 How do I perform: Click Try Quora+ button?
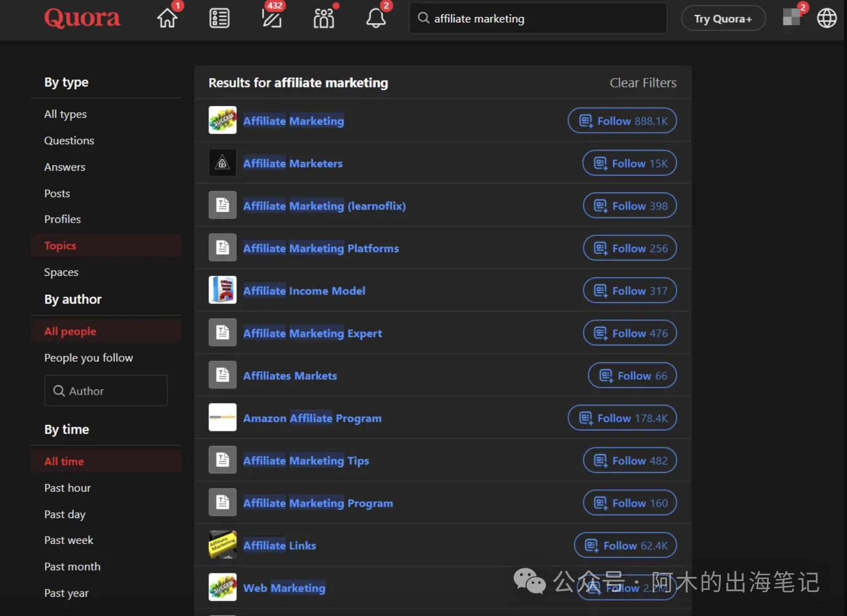coord(723,18)
